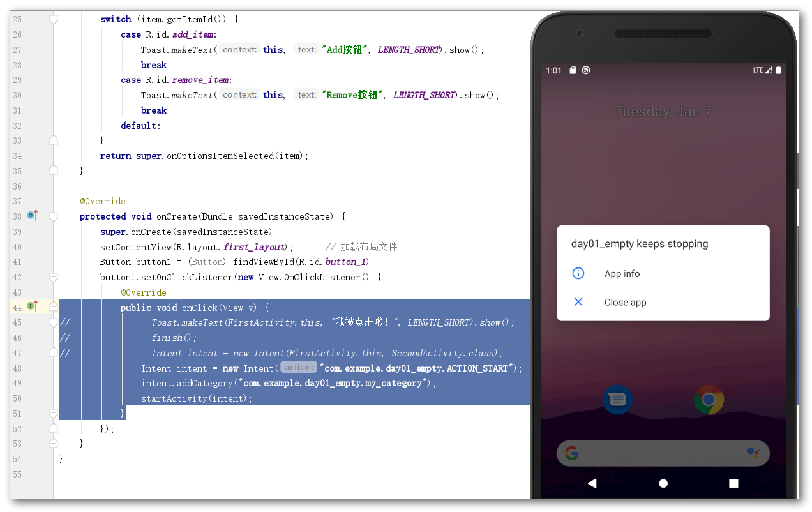Tap the Android back navigation triangle
Viewport: 812px width, 512px height.
pyautogui.click(x=592, y=483)
